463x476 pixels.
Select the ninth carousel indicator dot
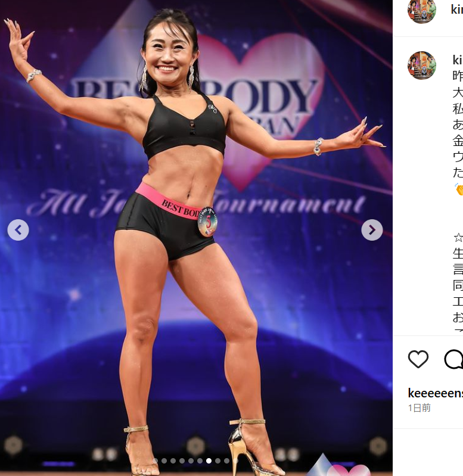point(227,461)
